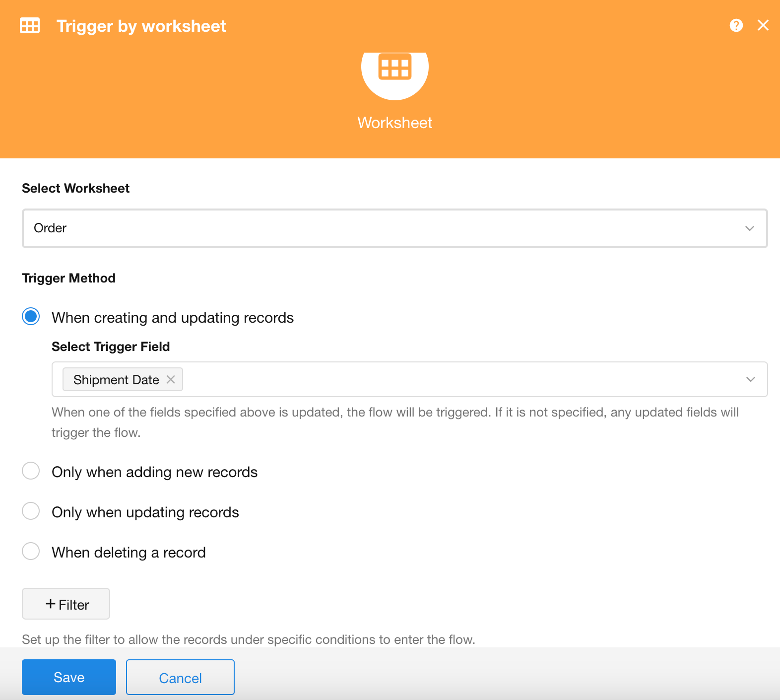This screenshot has width=780, height=700.
Task: Click the worksheet grid icon beside the title
Action: 30,26
